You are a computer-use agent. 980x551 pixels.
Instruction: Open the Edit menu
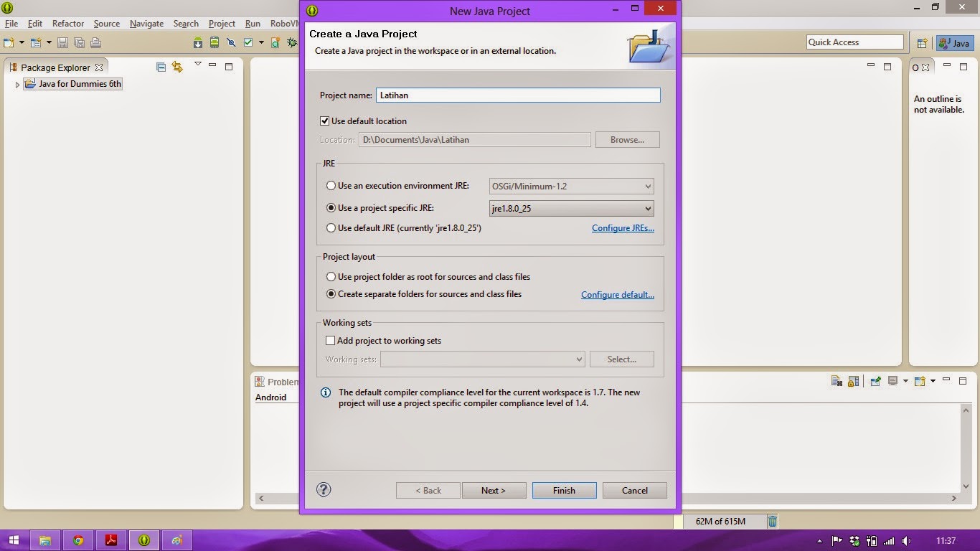(35, 24)
